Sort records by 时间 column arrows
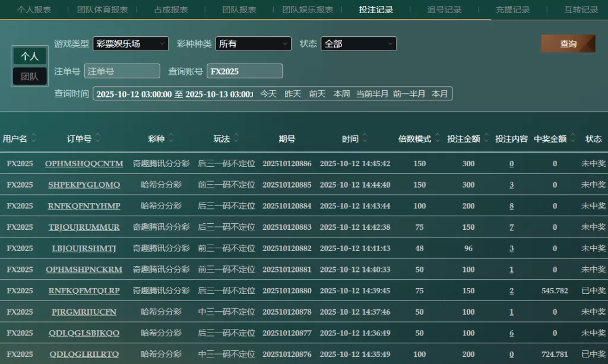Viewport: 608px width, 364px height. 365,138
